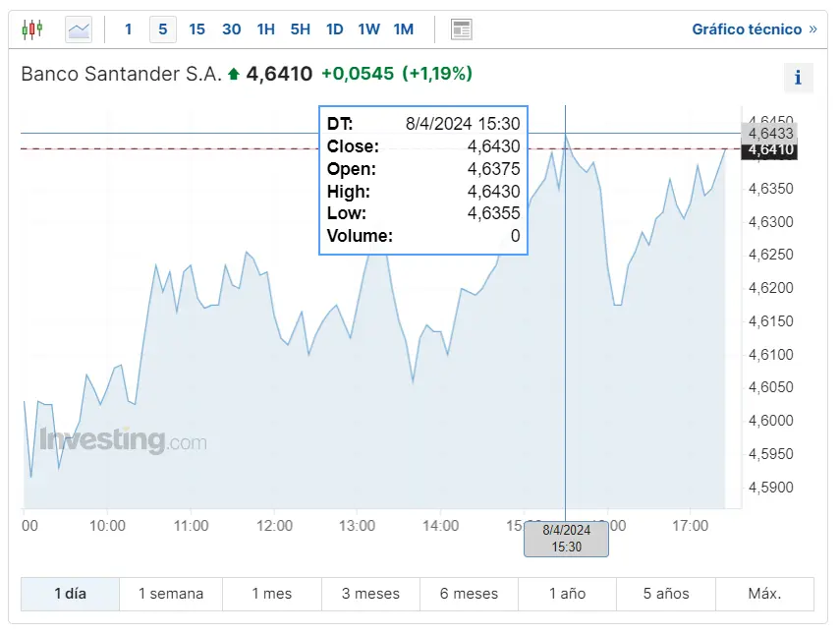This screenshot has width=840, height=634.
Task: Toggle the 5H timeframe
Action: 300,29
